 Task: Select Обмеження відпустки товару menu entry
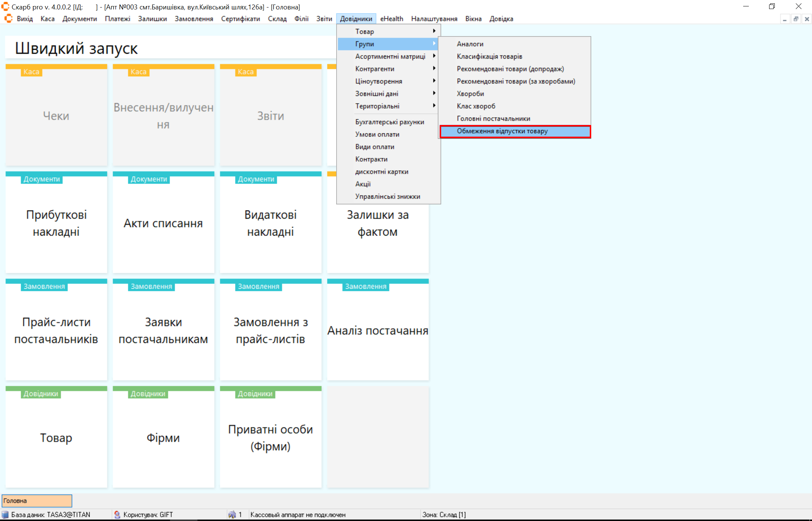click(502, 131)
